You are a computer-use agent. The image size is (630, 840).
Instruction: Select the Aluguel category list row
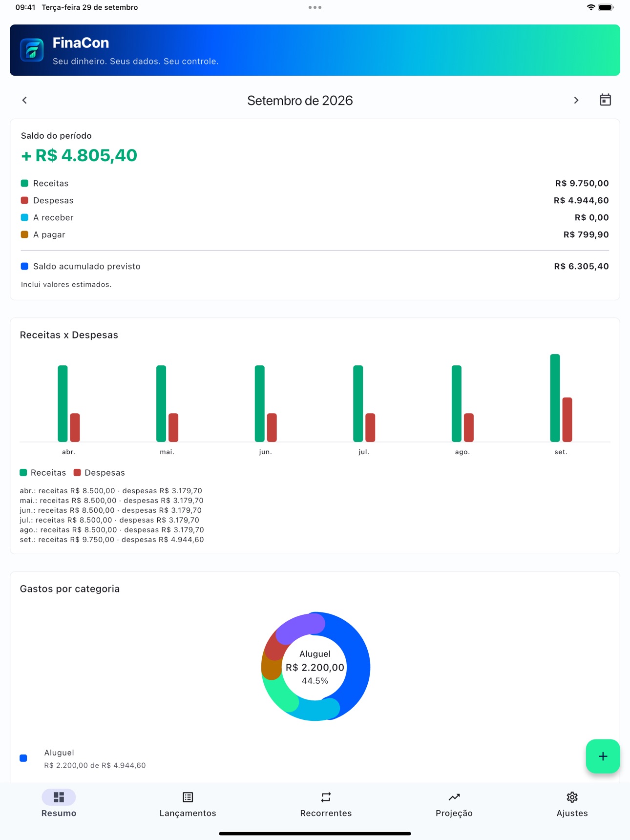[x=315, y=758]
